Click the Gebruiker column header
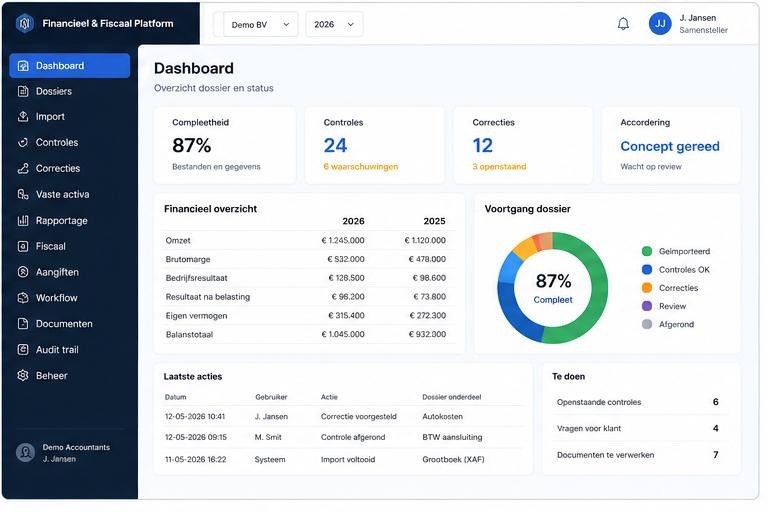768x512 pixels. pos(271,397)
